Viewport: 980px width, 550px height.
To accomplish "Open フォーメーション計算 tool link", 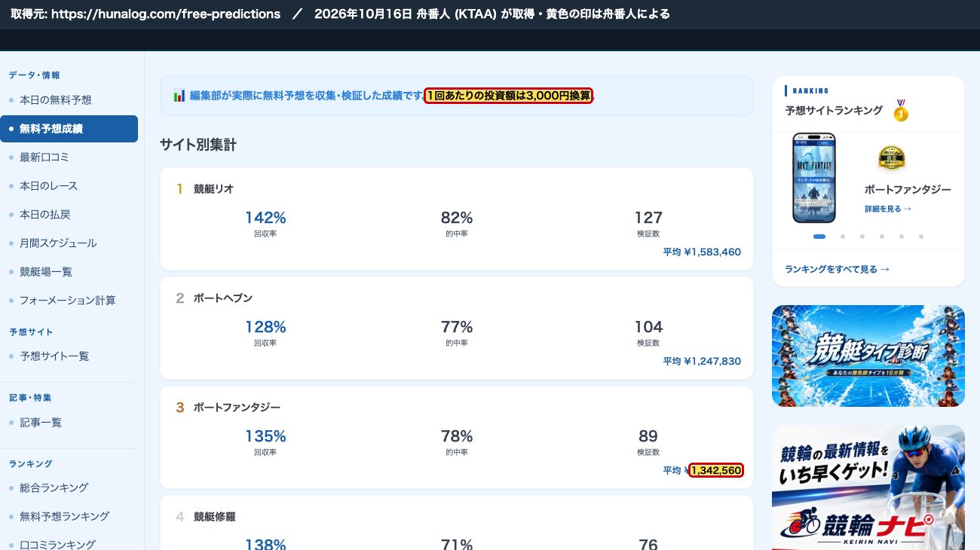I will click(x=68, y=301).
